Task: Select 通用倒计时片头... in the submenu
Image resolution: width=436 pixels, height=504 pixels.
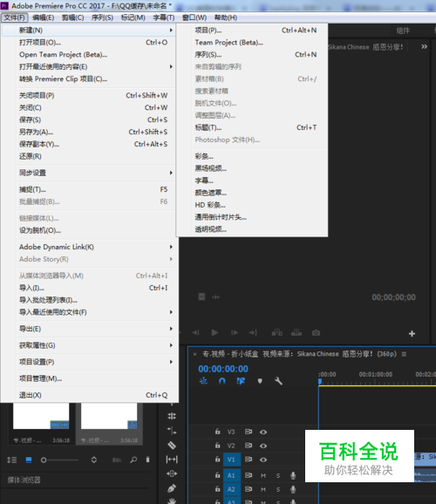Action: tap(252, 217)
